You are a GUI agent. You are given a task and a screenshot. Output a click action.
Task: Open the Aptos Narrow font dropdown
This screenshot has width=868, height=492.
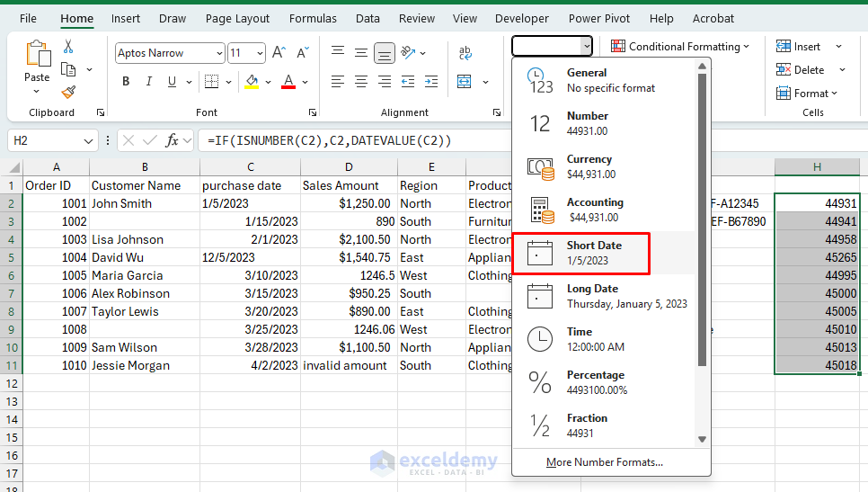219,53
